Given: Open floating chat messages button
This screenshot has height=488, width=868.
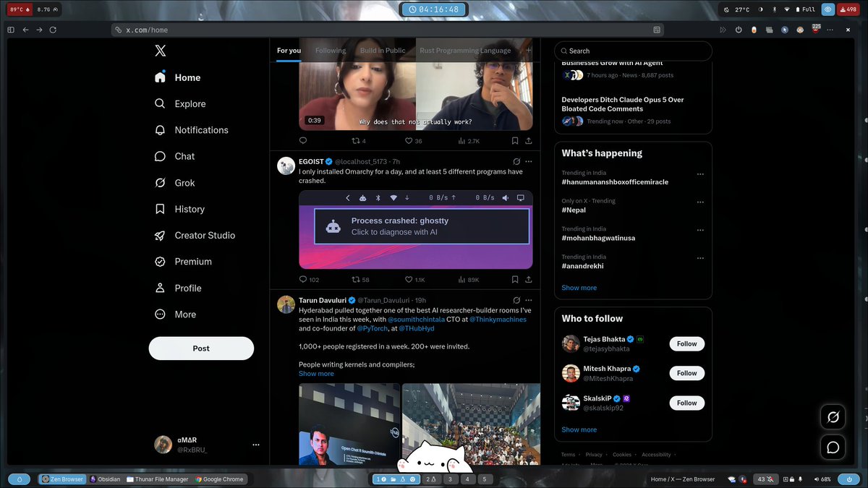Looking at the screenshot, I should (x=833, y=448).
